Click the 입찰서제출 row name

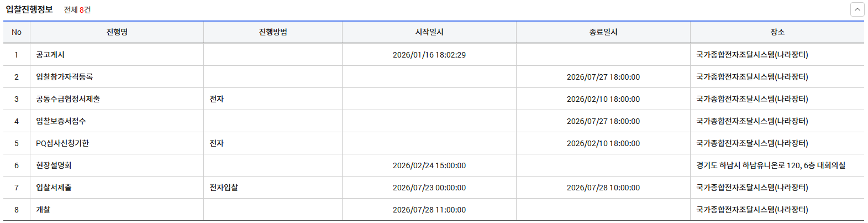(54, 188)
